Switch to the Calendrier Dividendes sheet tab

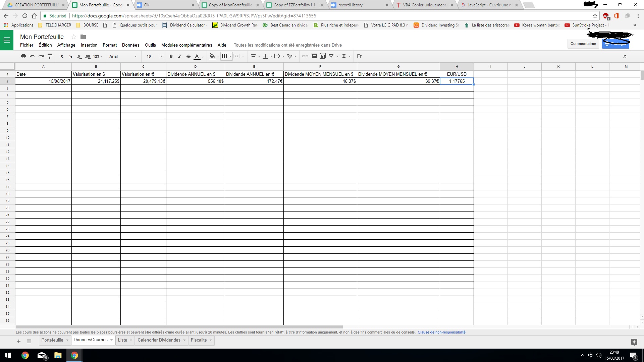pos(159,340)
